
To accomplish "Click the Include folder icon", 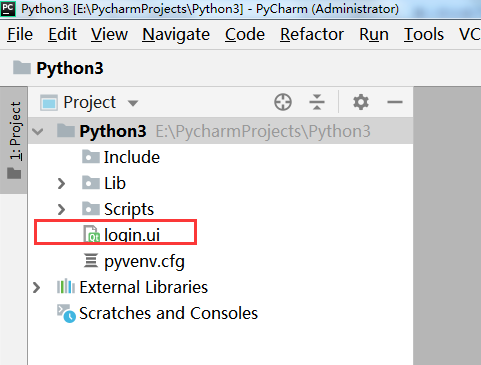I will [91, 157].
